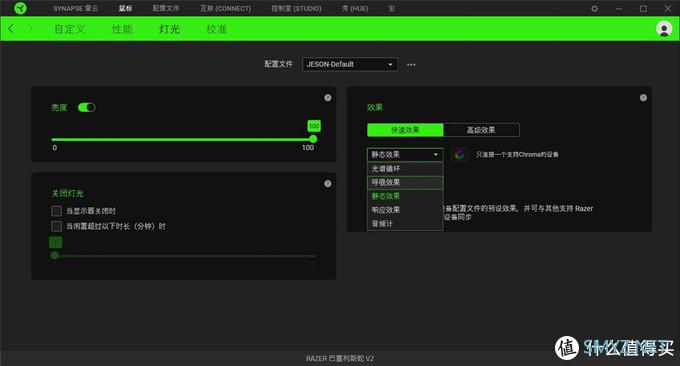Select 高级效果 button
Viewport: 680px width, 366px height.
[x=481, y=130]
